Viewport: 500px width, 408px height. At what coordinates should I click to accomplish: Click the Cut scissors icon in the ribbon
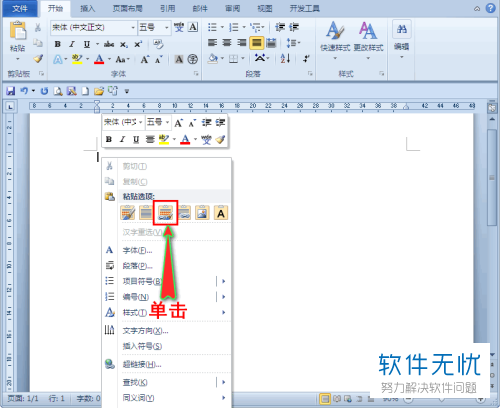tap(38, 27)
